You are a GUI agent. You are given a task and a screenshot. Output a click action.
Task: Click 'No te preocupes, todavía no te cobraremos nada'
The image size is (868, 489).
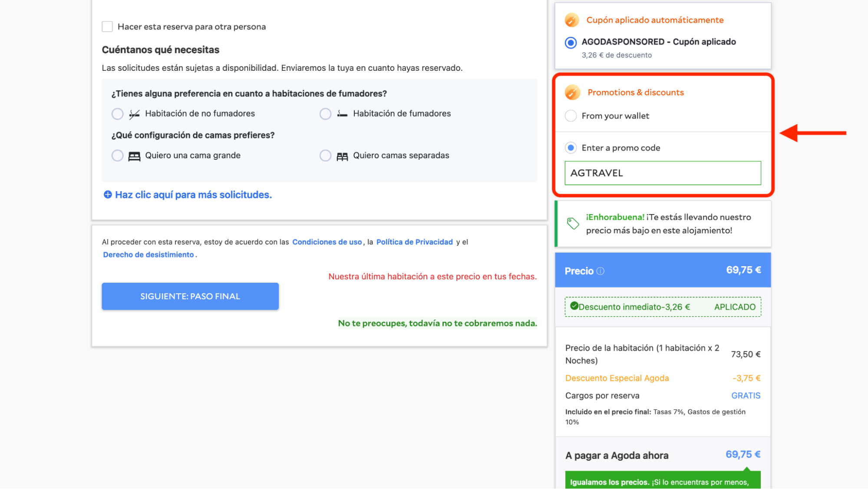pyautogui.click(x=437, y=323)
